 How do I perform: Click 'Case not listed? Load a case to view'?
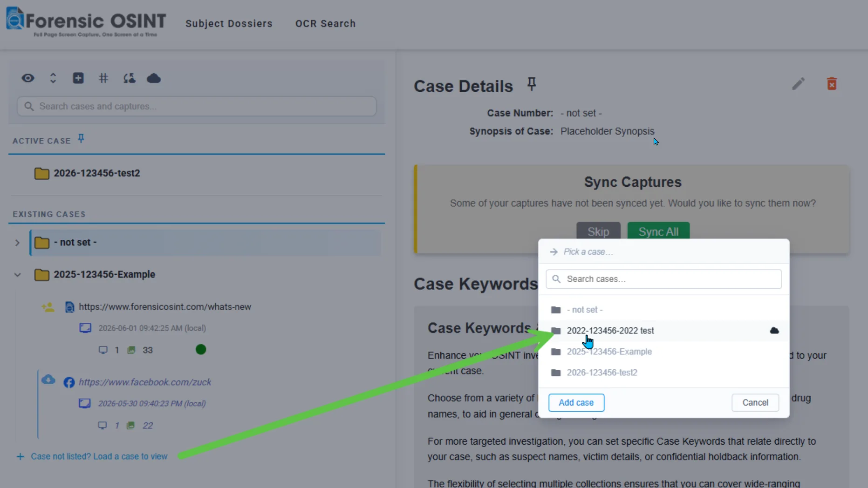(99, 457)
